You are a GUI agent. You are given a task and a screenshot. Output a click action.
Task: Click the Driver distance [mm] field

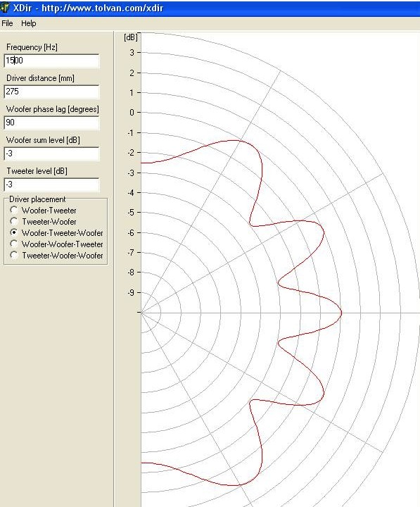tap(51, 92)
